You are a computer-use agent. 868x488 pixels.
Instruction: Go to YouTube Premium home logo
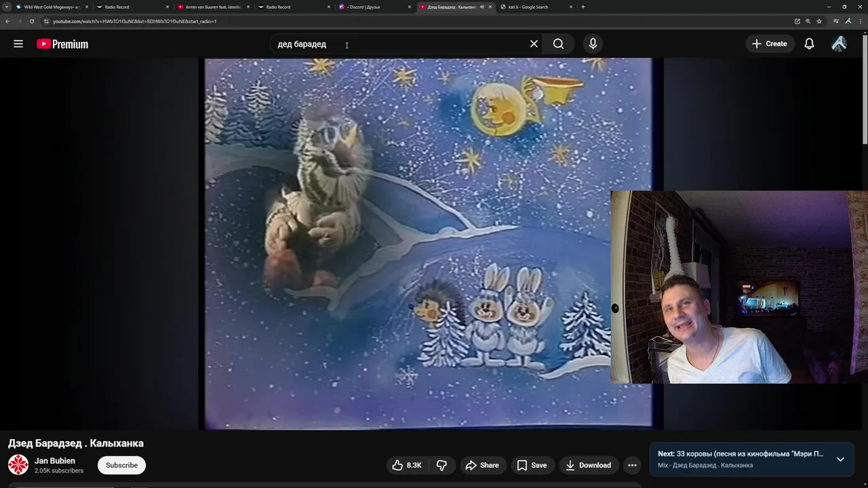pyautogui.click(x=62, y=44)
